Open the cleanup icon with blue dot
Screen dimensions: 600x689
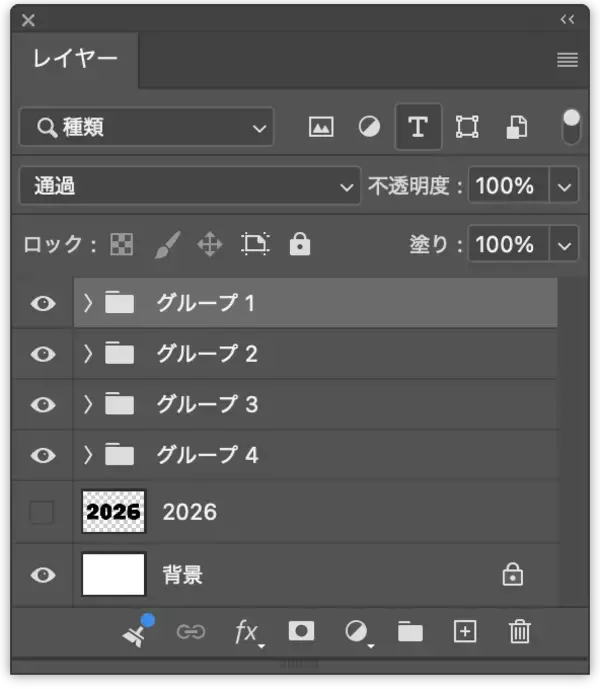137,631
